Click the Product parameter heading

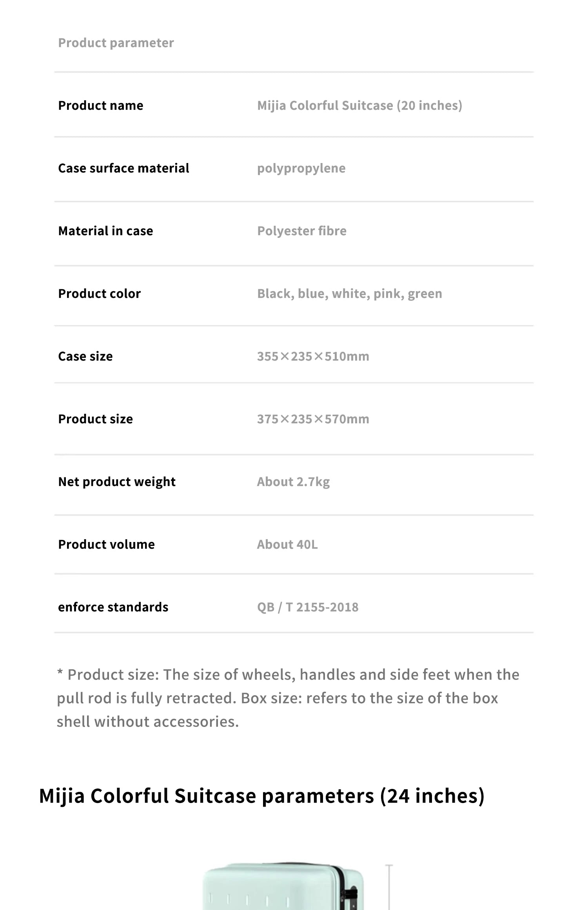(x=116, y=43)
